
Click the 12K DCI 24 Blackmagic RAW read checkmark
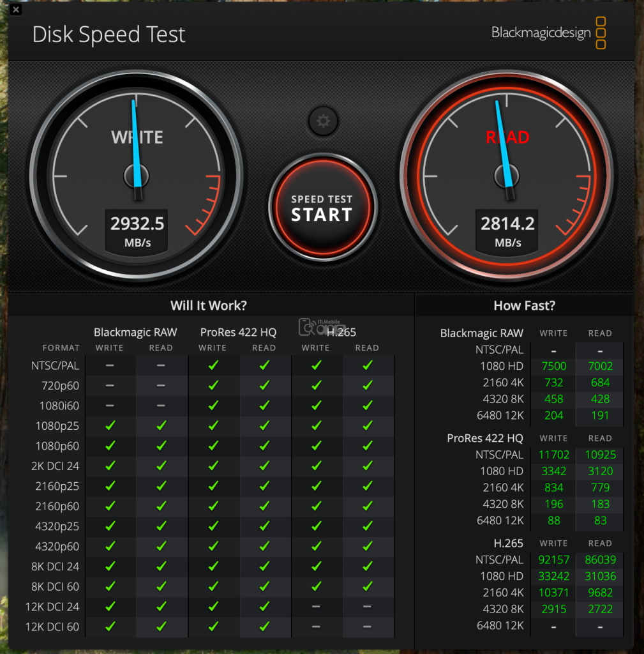coord(161,606)
